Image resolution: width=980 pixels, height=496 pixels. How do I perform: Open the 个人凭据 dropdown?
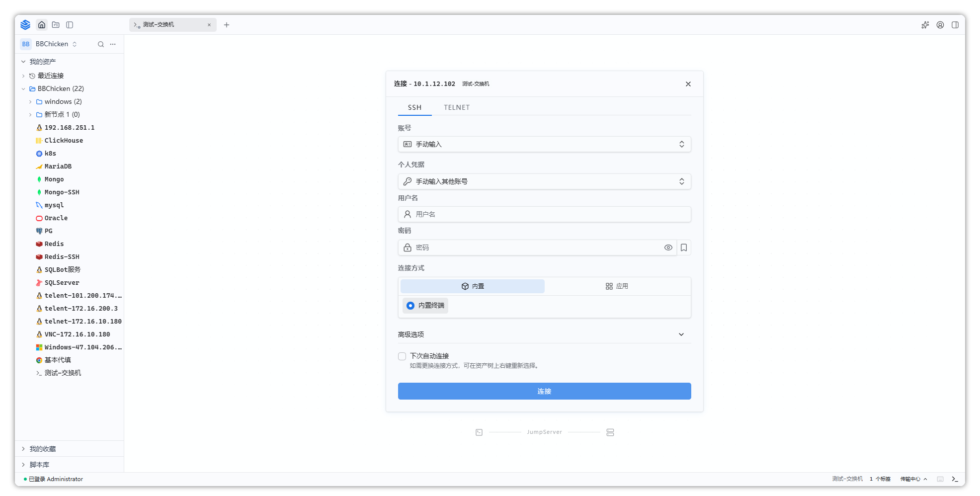(545, 181)
